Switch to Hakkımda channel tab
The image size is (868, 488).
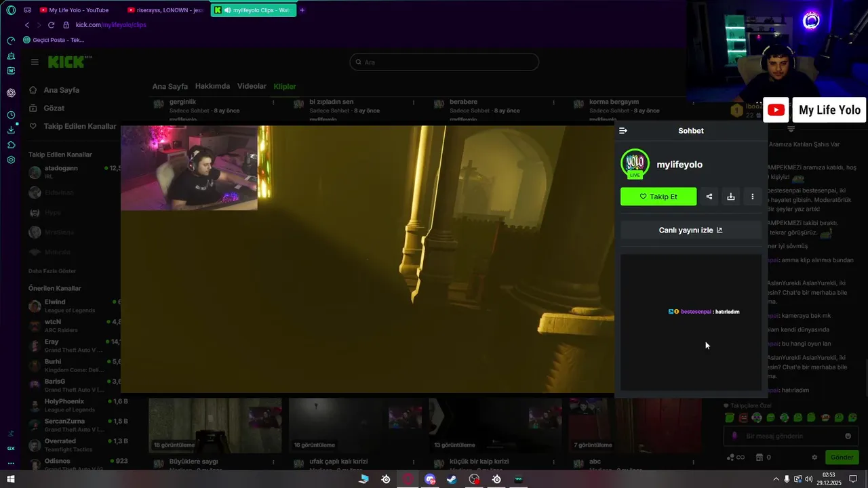click(x=212, y=86)
